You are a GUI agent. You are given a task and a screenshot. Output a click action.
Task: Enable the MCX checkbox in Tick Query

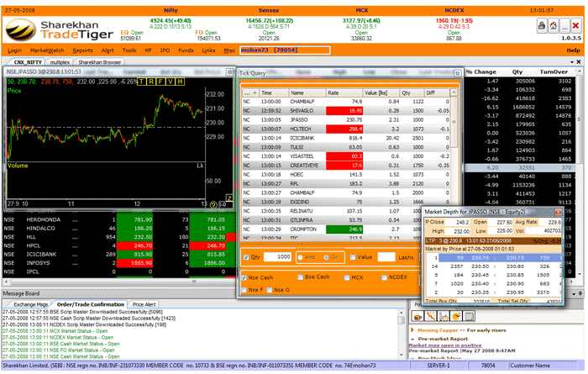(346, 277)
